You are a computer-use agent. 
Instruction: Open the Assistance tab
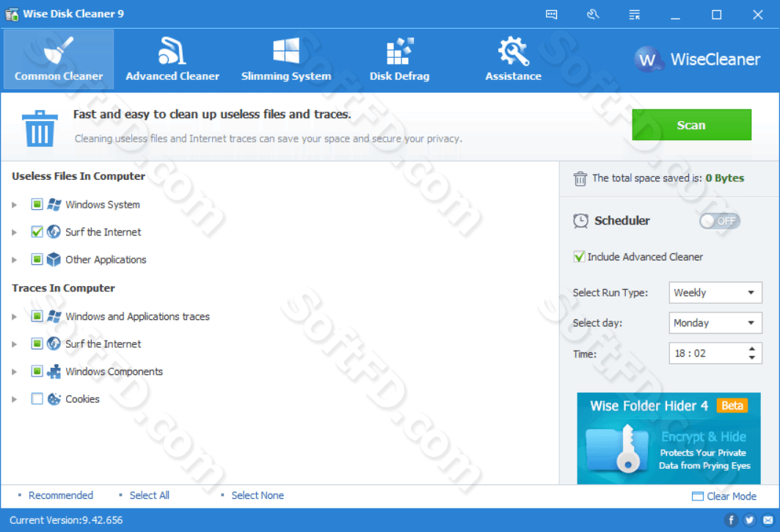coord(514,59)
